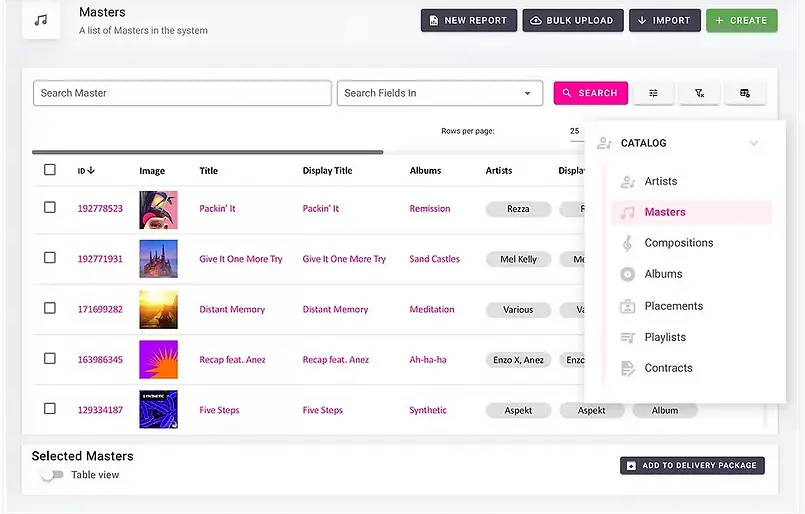This screenshot has width=805, height=514.
Task: Click the cloud icon on Bulk Upload
Action: coord(535,21)
